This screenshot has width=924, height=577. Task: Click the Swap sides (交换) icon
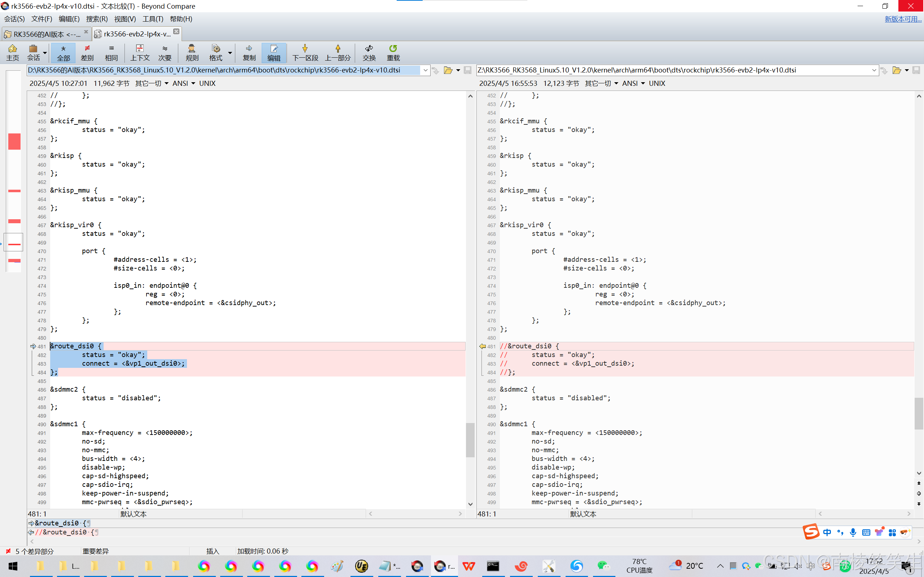coord(369,52)
